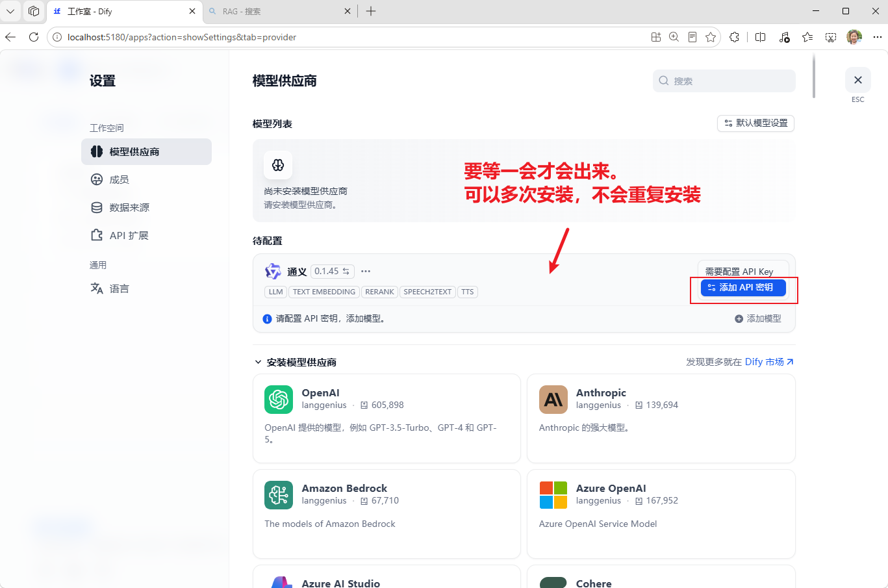Viewport: 888px width, 588px height.
Task: Open the browser profile avatar
Action: 854,37
